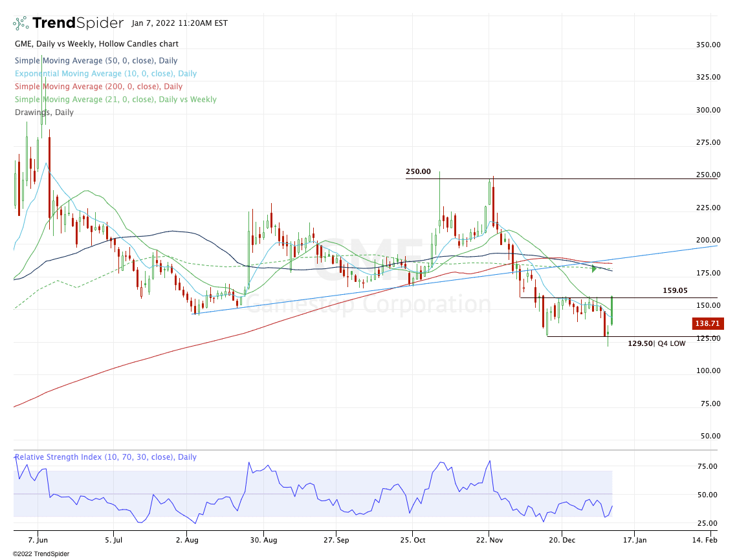This screenshot has height=560, width=737.
Task: Click the 22. Nov date axis label
Action: (489, 540)
